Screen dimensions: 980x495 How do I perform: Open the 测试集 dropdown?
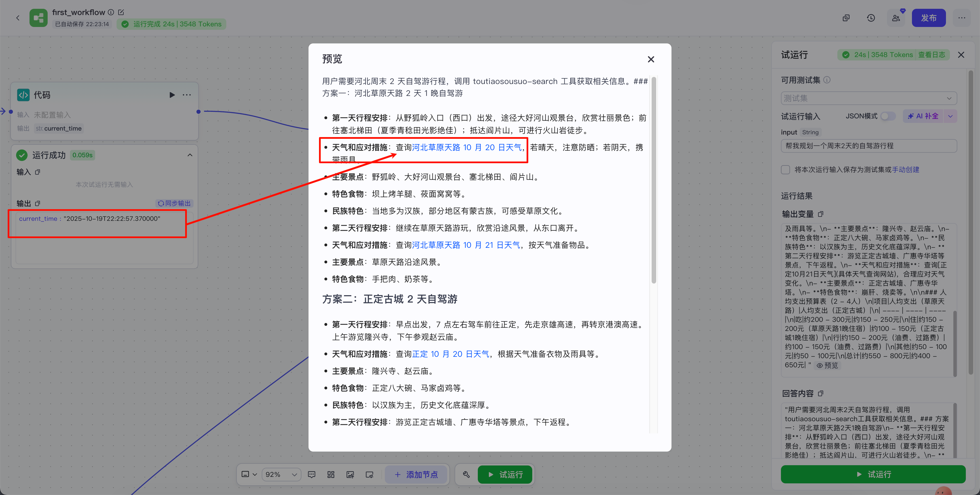869,98
